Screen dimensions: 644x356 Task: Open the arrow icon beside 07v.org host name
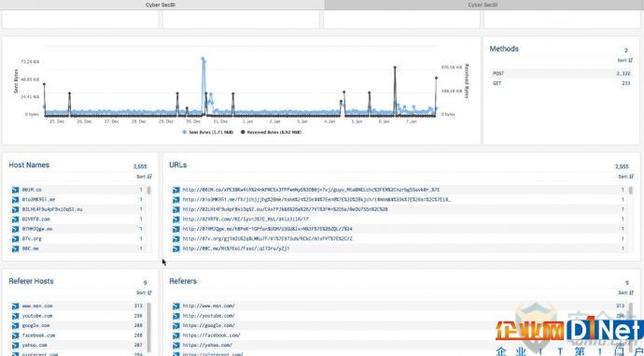pos(15,239)
